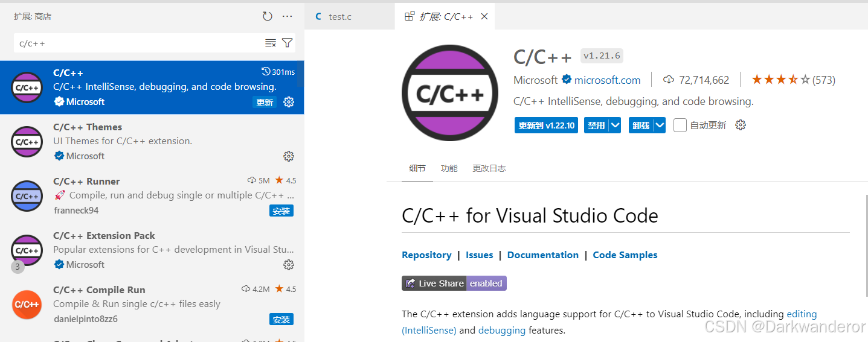868x342 pixels.
Task: Click the 禁用 disable button
Action: (x=597, y=125)
